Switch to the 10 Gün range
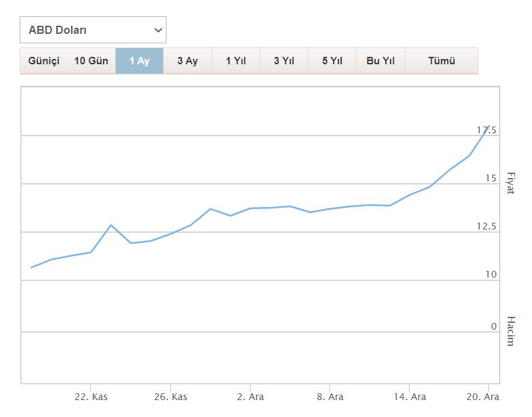 (91, 61)
